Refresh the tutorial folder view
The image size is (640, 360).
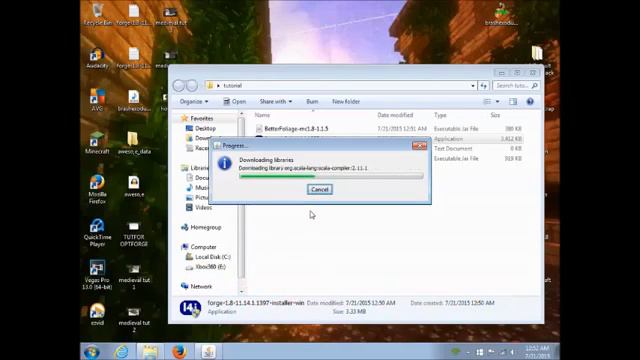coord(484,85)
